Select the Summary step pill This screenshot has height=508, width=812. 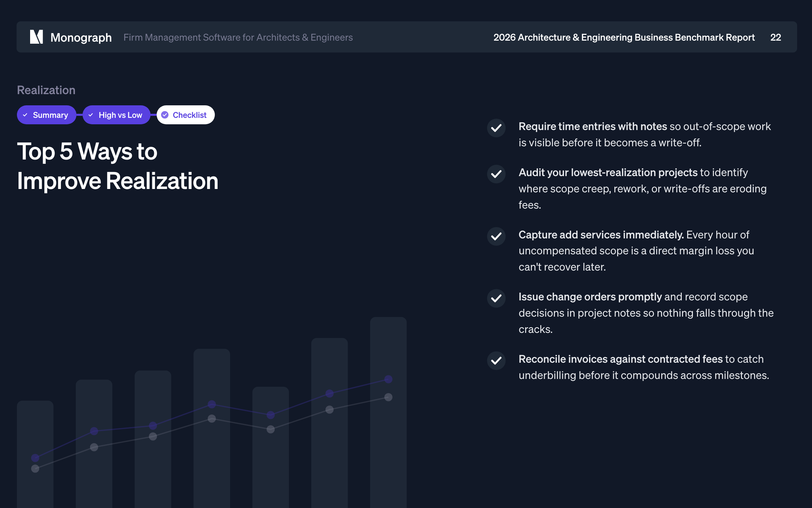(47, 115)
